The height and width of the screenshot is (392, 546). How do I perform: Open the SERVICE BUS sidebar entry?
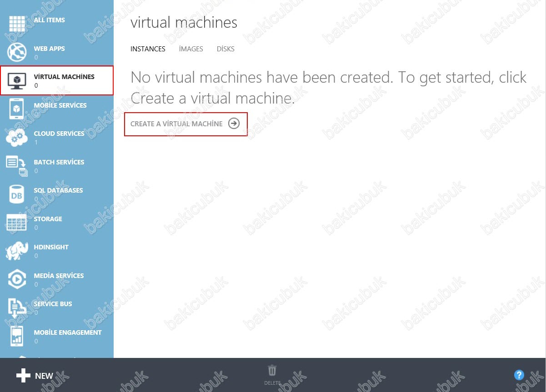click(57, 308)
